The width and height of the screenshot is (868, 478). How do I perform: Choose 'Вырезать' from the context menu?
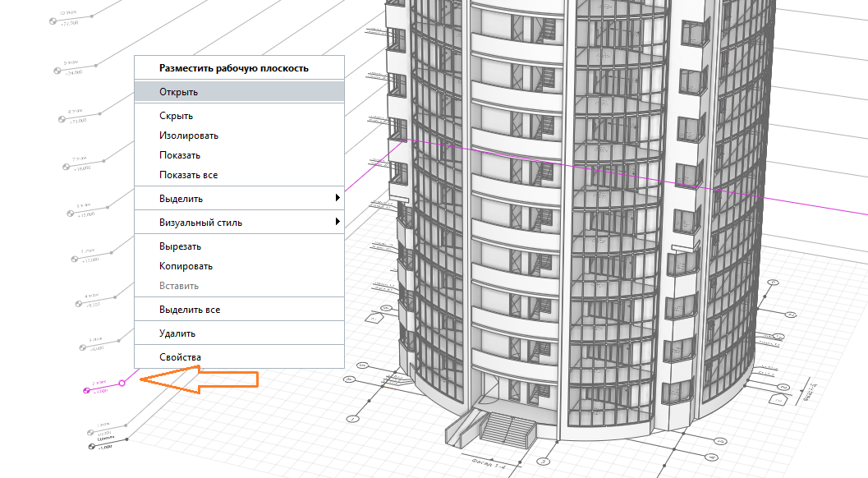pos(239,246)
